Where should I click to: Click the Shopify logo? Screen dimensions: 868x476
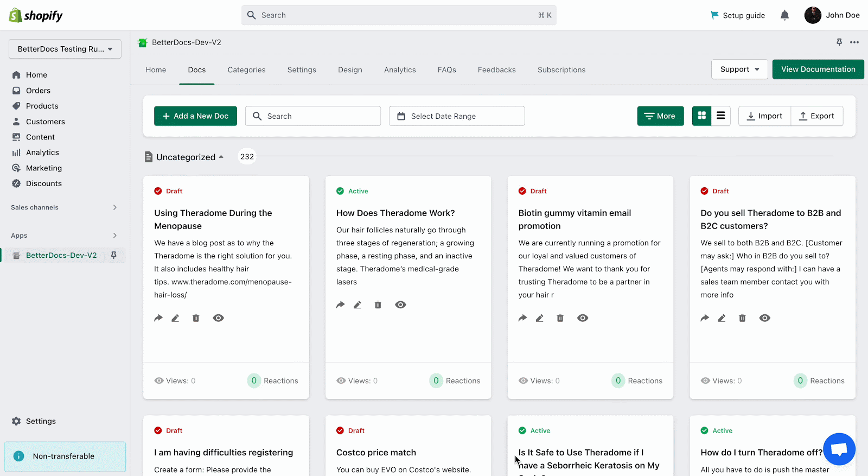click(x=36, y=15)
